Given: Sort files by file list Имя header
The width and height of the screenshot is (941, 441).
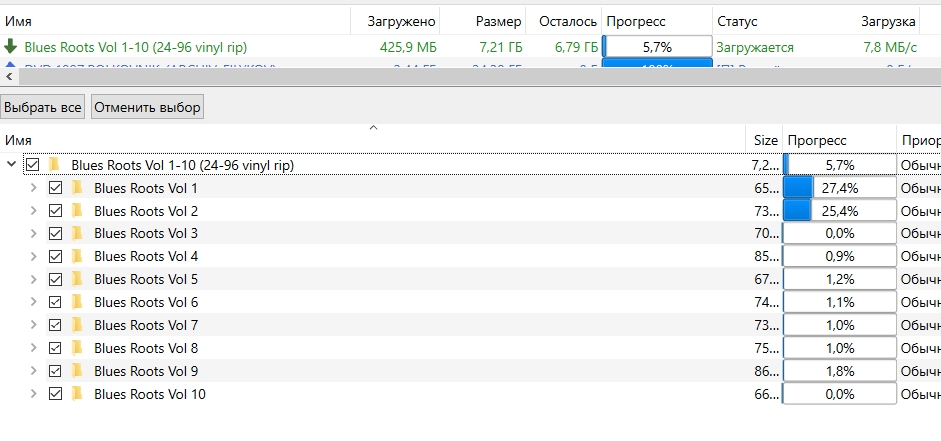Looking at the screenshot, I should 373,140.
